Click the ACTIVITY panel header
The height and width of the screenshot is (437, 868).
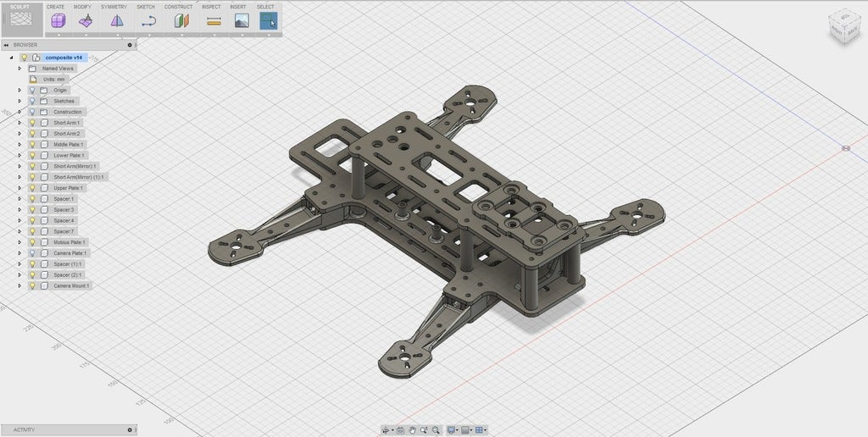click(68, 430)
